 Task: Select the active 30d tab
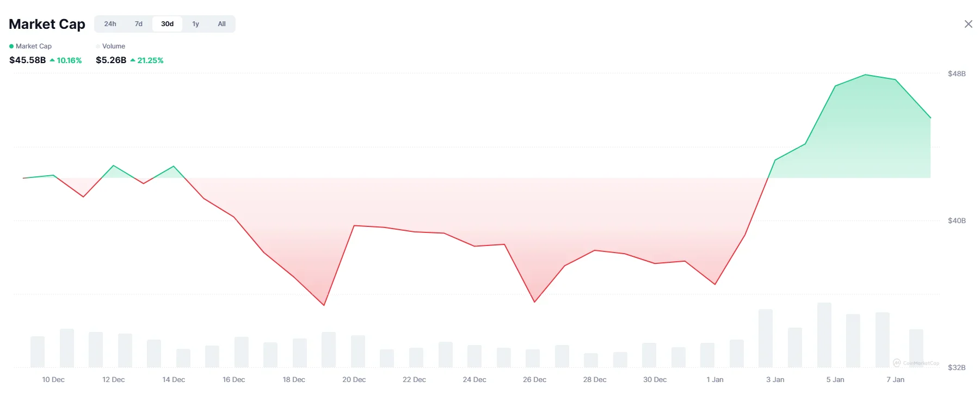167,24
